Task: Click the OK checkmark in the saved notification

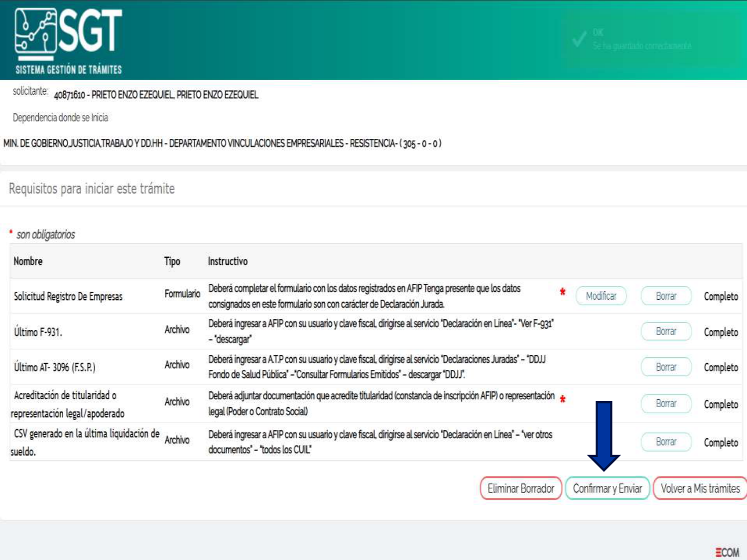Action: [x=579, y=39]
